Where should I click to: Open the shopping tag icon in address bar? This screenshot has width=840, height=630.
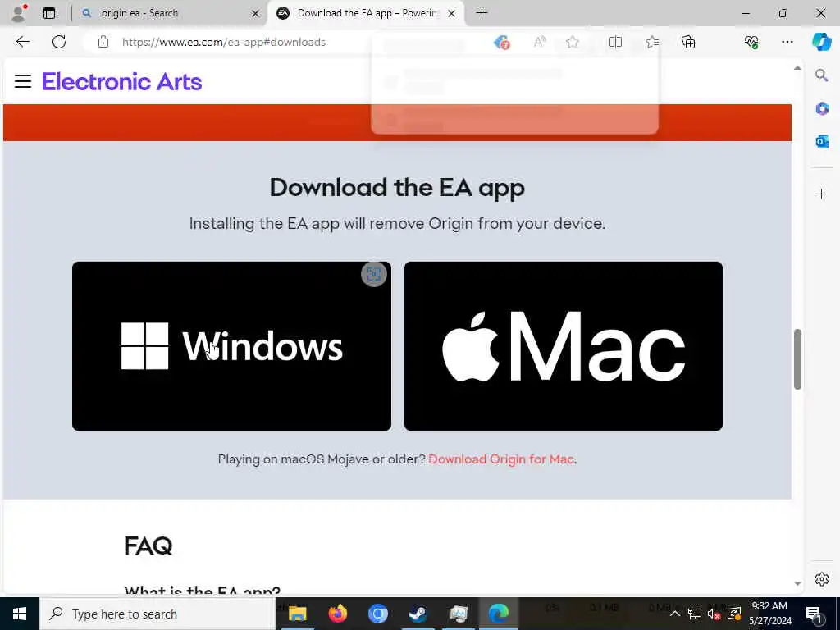(501, 42)
